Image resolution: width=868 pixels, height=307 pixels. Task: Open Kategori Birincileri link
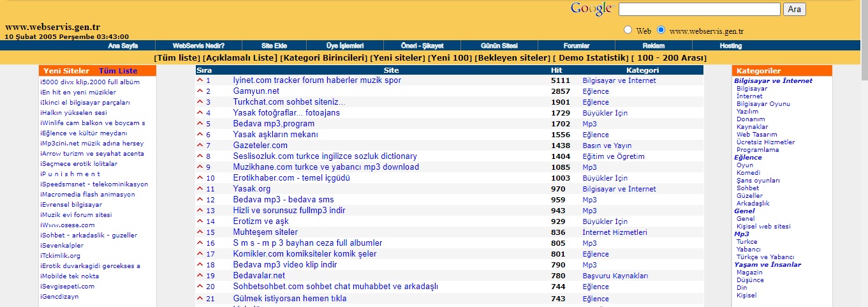pos(325,58)
